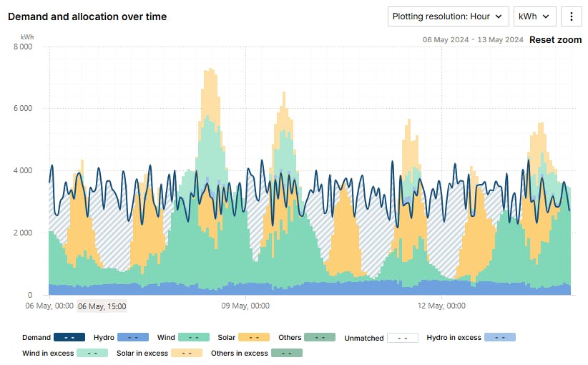The width and height of the screenshot is (588, 365).
Task: Click the 06 May, 15:00 hover tooltip label
Action: pyautogui.click(x=102, y=306)
